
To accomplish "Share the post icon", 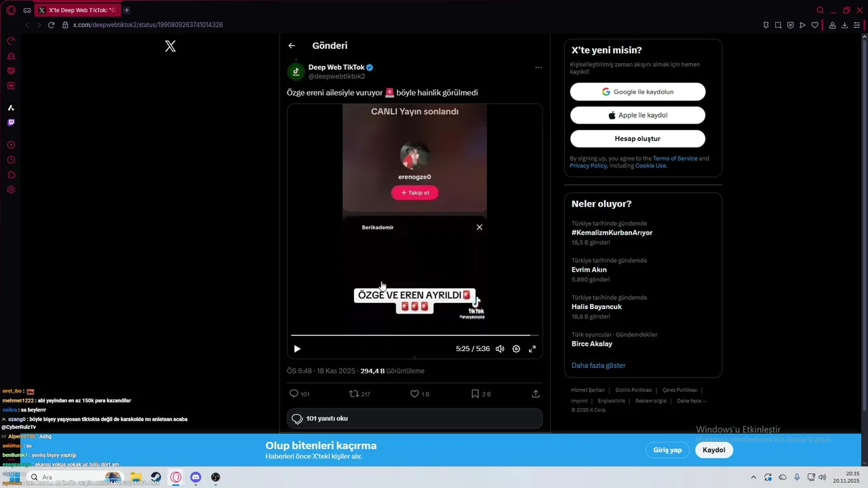I will pyautogui.click(x=536, y=394).
